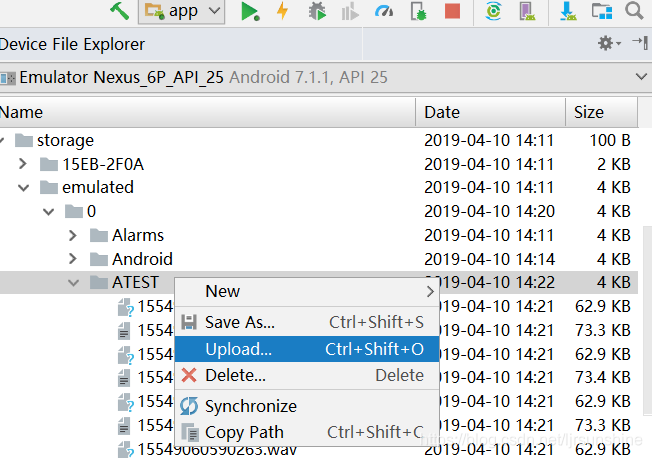This screenshot has width=652, height=458.
Task: Click the Search Everywhere magnifier icon
Action: click(634, 10)
